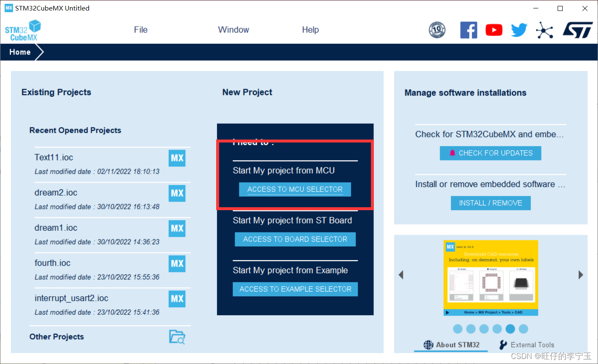Go to the Home breadcrumb
This screenshot has height=364, width=598.
[x=20, y=52]
